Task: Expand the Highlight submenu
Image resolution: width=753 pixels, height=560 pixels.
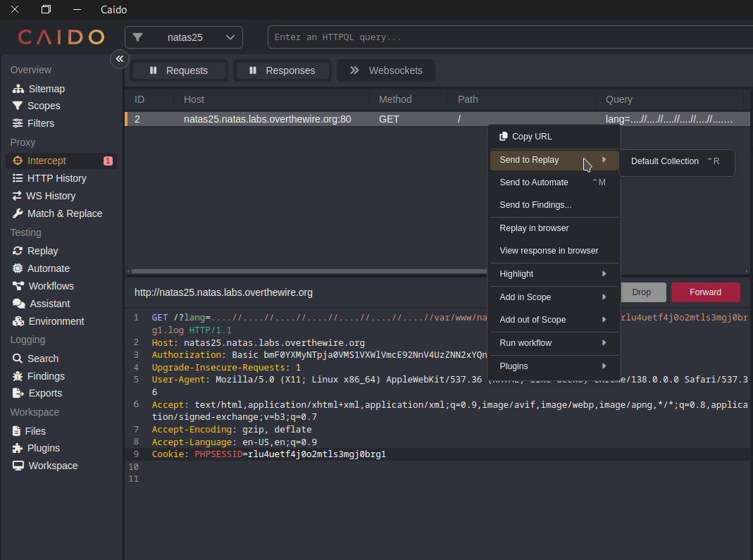Action: point(553,274)
